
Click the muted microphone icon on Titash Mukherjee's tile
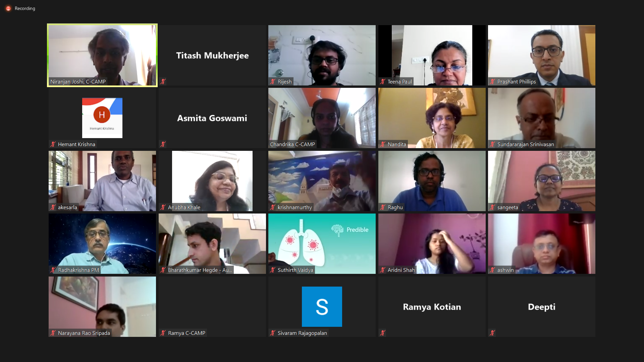point(163,81)
